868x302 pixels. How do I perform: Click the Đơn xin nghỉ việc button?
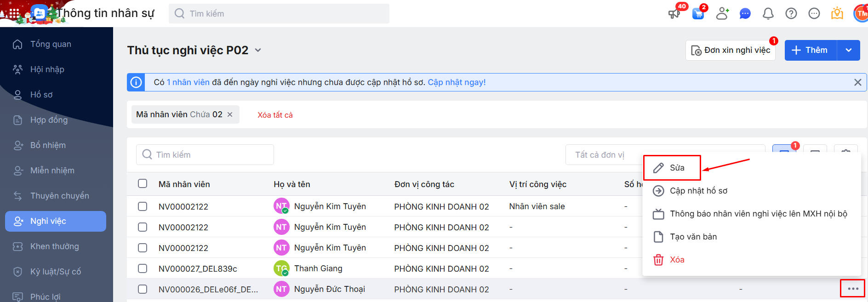(731, 50)
